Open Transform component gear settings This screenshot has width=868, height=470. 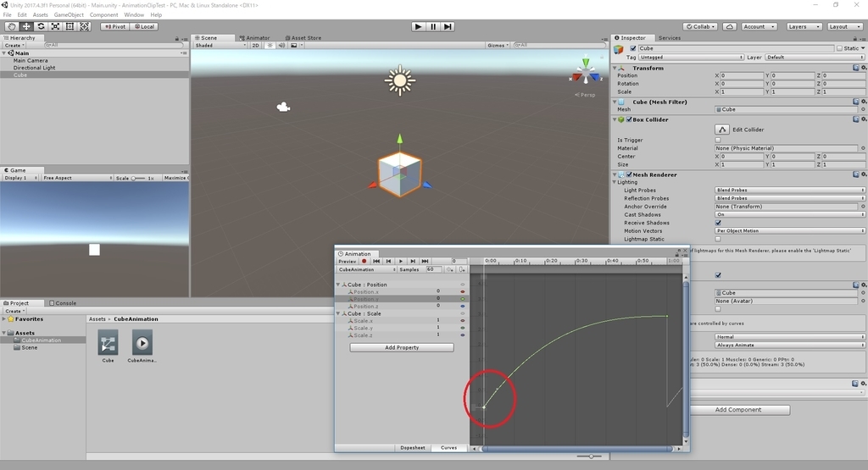[x=864, y=68]
